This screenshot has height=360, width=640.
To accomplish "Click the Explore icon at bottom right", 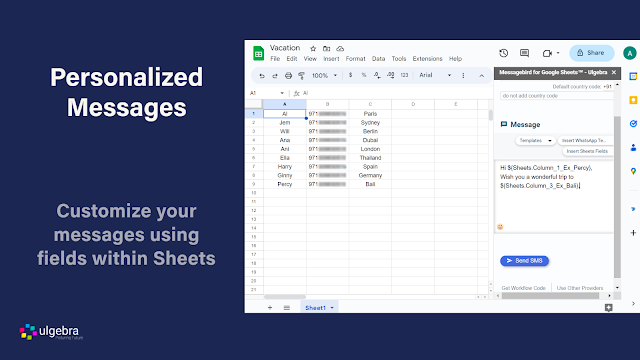I will 609,308.
